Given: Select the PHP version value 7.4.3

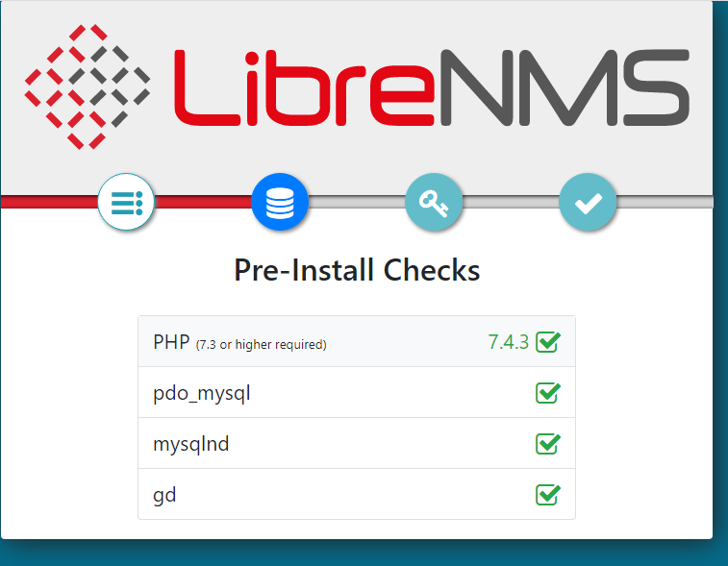Looking at the screenshot, I should tap(509, 342).
